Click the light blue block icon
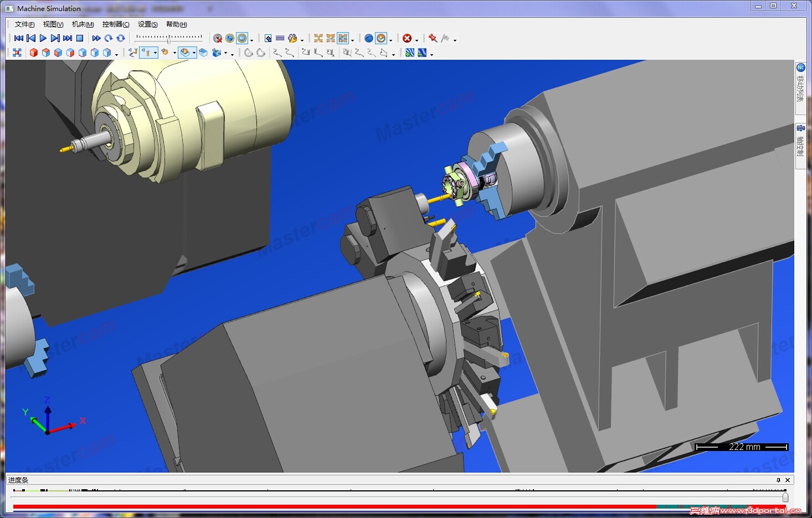 [x=203, y=53]
